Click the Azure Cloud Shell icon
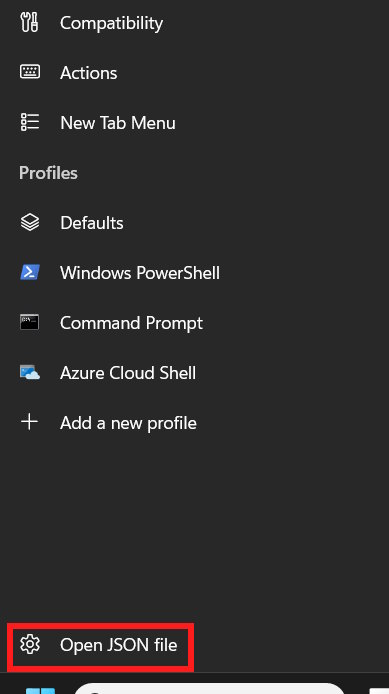This screenshot has width=389, height=694. [x=30, y=372]
